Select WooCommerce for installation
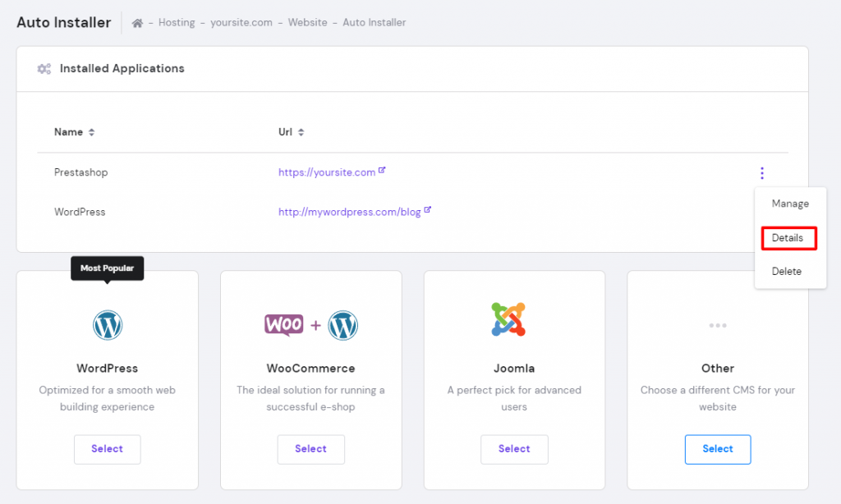 click(x=310, y=449)
